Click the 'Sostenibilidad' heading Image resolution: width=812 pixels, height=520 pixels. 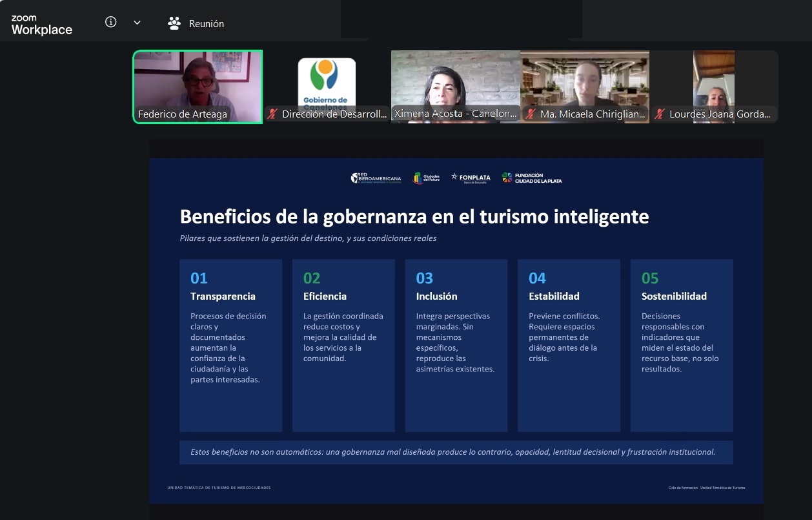pyautogui.click(x=674, y=296)
